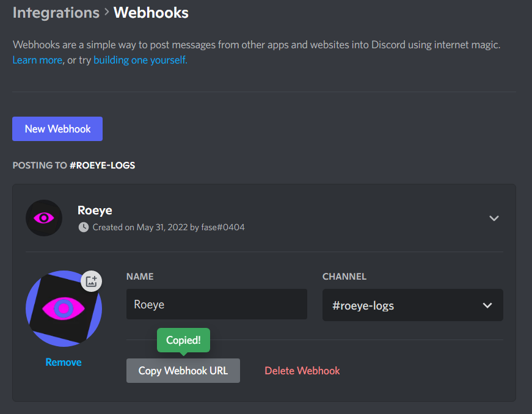Click Delete Webhook
Viewport: 532px width, 414px height.
pos(302,371)
